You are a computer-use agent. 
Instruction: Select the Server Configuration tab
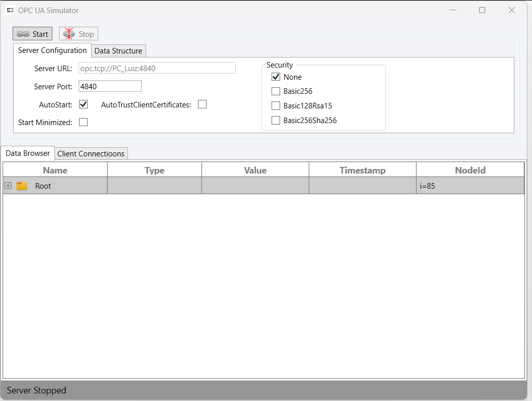(52, 50)
